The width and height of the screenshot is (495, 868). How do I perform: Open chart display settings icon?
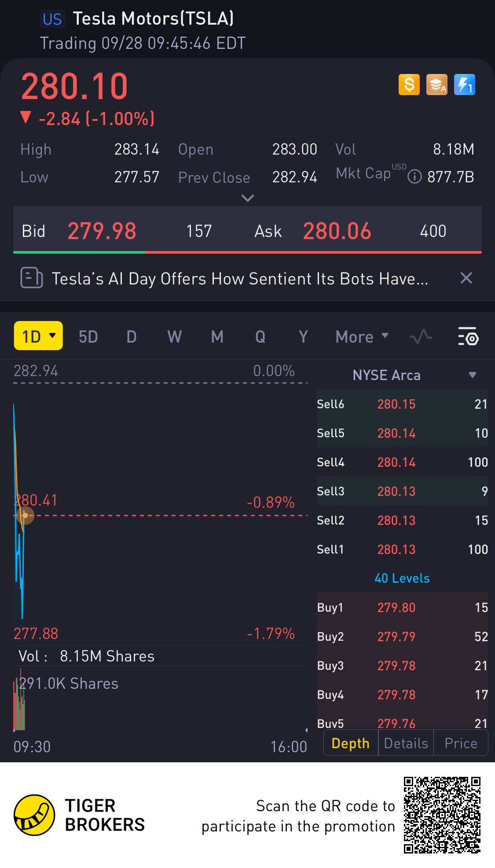click(x=468, y=337)
